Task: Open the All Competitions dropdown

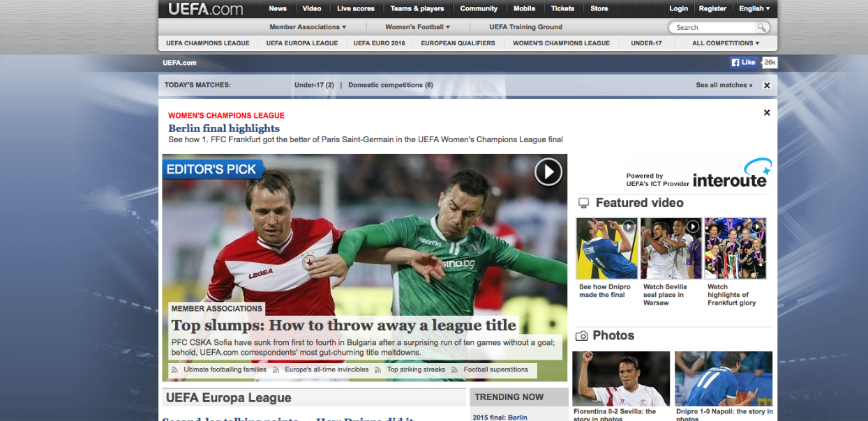Action: (x=726, y=43)
